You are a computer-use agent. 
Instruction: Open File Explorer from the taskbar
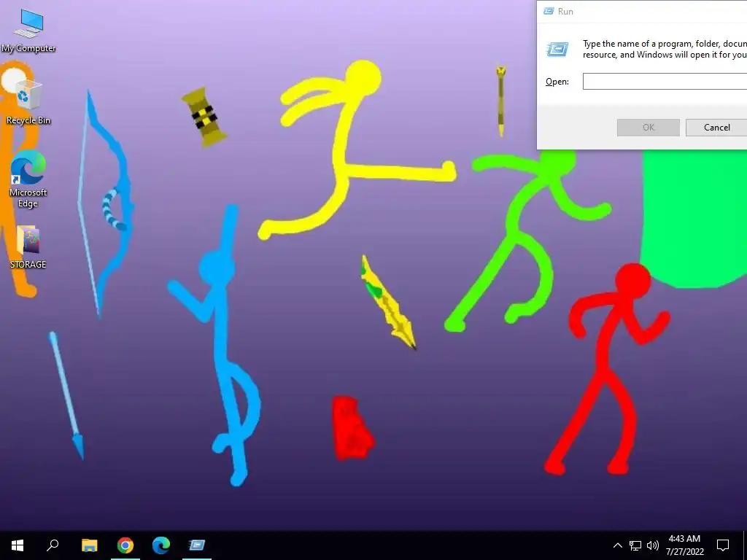pos(90,545)
